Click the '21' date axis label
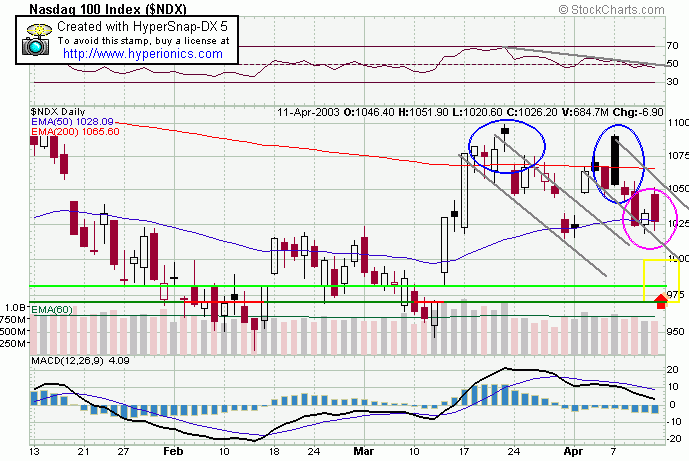The width and height of the screenshot is (689, 461). point(84,452)
